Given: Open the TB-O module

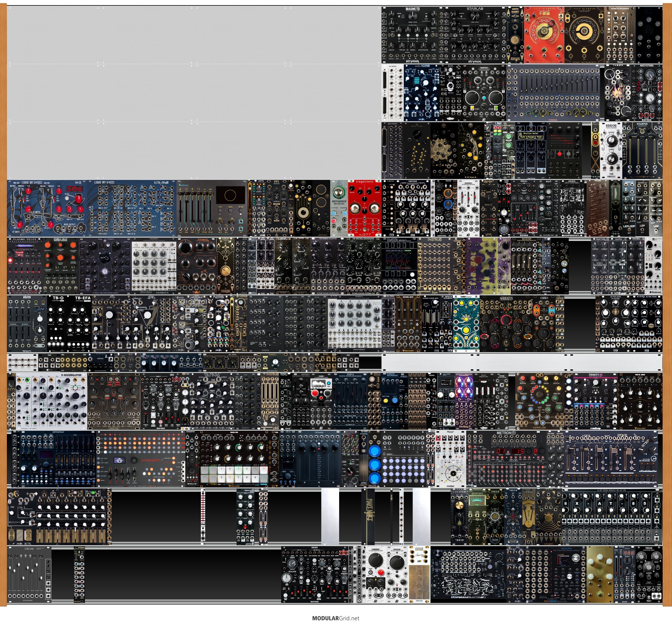Looking at the screenshot, I should pos(56,323).
